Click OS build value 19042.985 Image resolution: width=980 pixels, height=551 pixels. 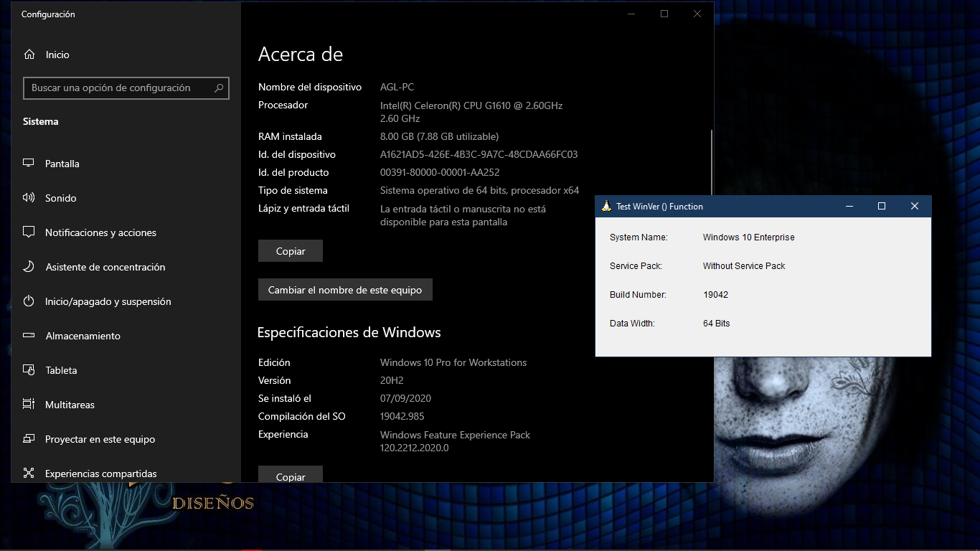404,416
